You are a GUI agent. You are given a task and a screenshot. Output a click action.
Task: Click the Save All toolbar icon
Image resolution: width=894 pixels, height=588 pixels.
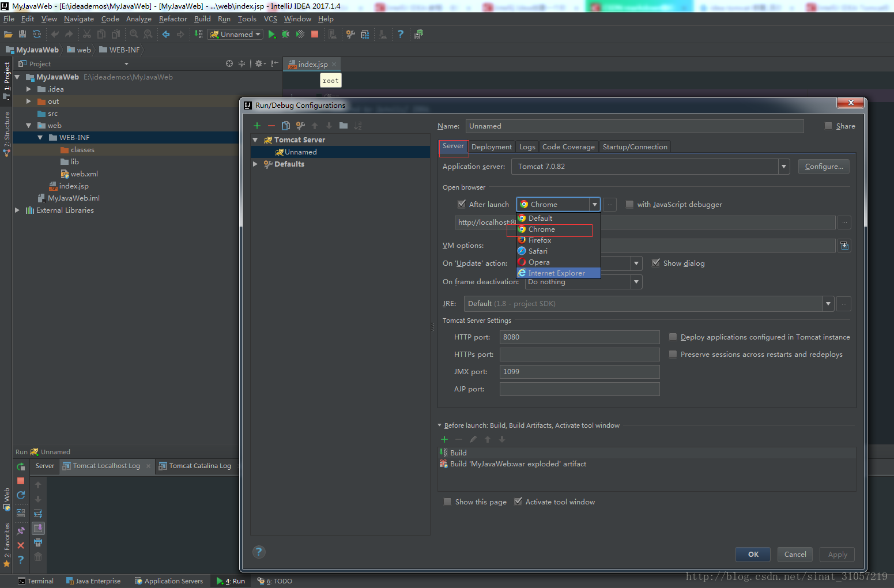tap(22, 35)
